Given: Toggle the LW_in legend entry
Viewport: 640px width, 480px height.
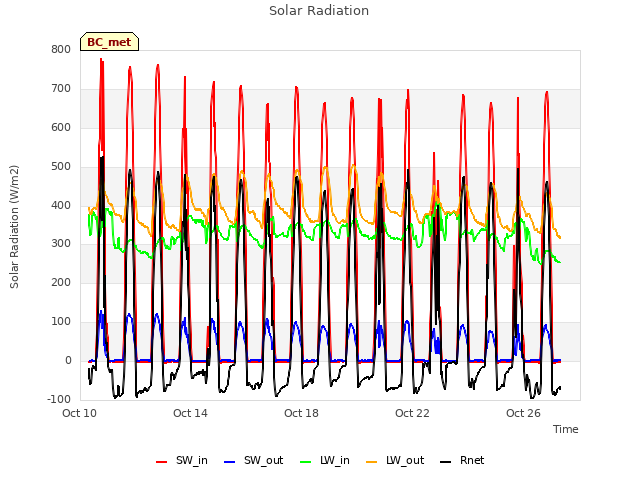Looking at the screenshot, I should [x=325, y=460].
